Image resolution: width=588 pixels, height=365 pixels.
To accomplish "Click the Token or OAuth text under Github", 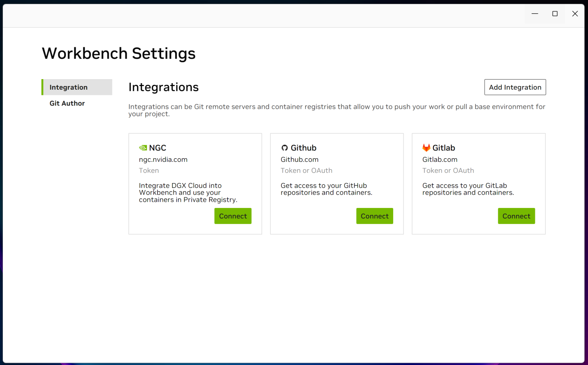I will coord(306,170).
